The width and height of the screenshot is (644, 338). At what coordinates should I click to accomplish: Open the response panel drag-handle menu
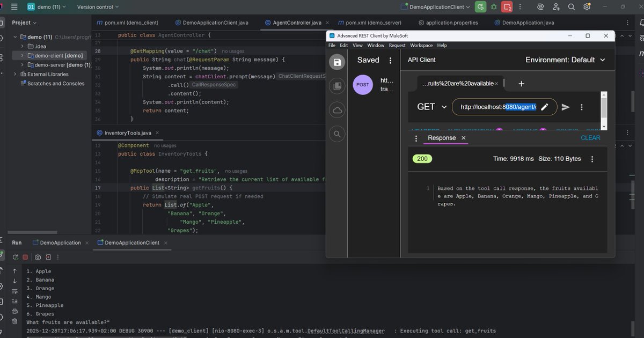tap(416, 138)
